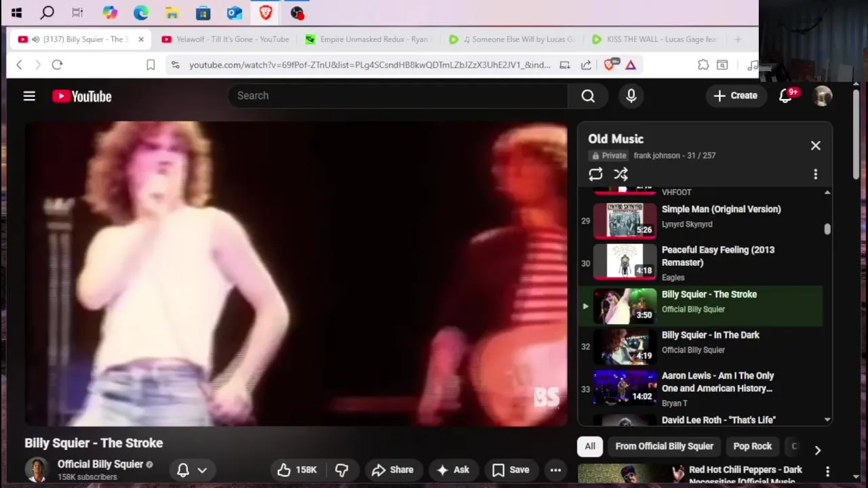Open the YouTube guide hamburger menu

tap(29, 96)
